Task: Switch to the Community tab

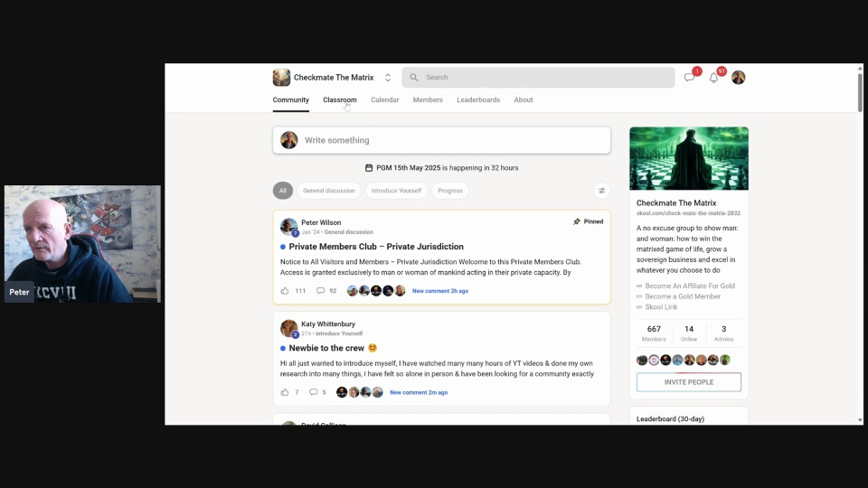Action: pyautogui.click(x=290, y=100)
